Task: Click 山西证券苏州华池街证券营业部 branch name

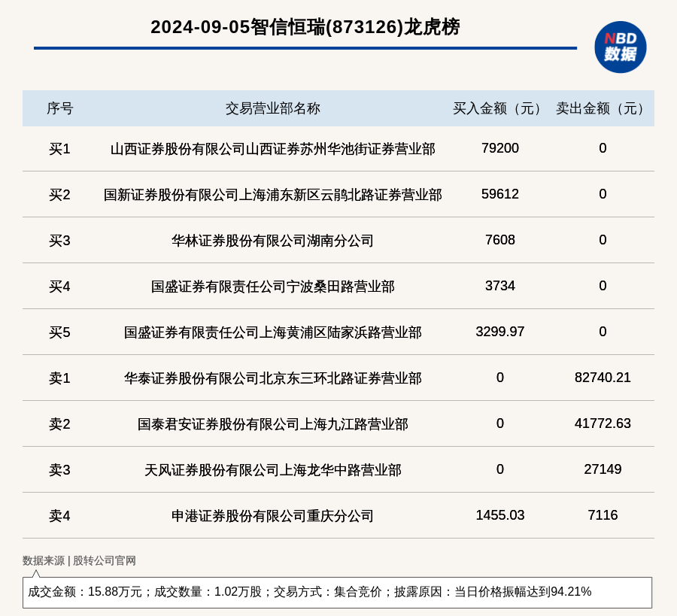Action: pos(273,149)
